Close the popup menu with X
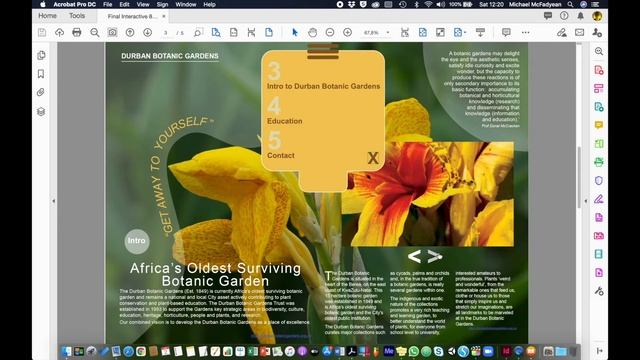This screenshot has width=640, height=360. pyautogui.click(x=373, y=158)
